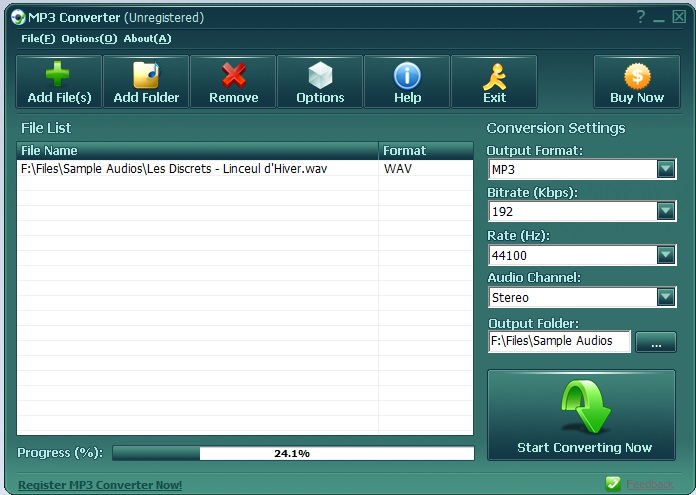Open the File(F) menu
The image size is (696, 495).
(38, 39)
